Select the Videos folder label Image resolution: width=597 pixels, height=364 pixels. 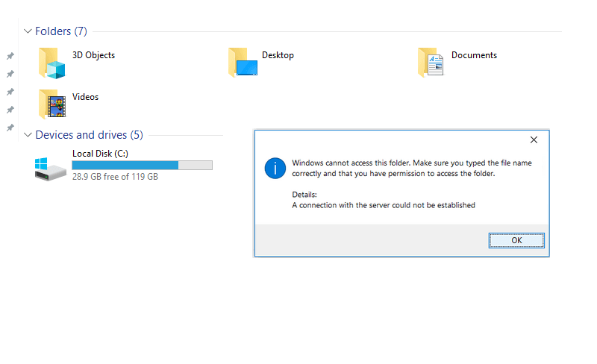click(85, 97)
